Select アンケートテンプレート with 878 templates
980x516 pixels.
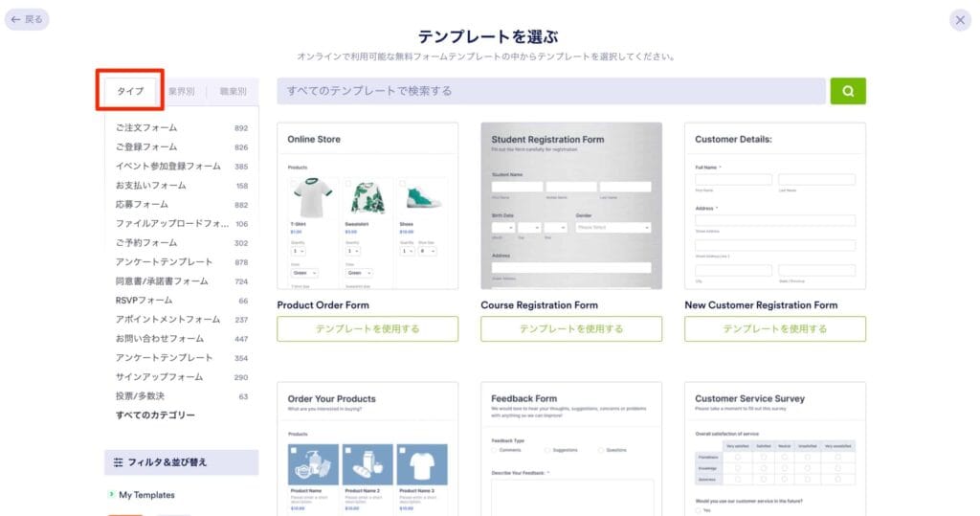181,262
